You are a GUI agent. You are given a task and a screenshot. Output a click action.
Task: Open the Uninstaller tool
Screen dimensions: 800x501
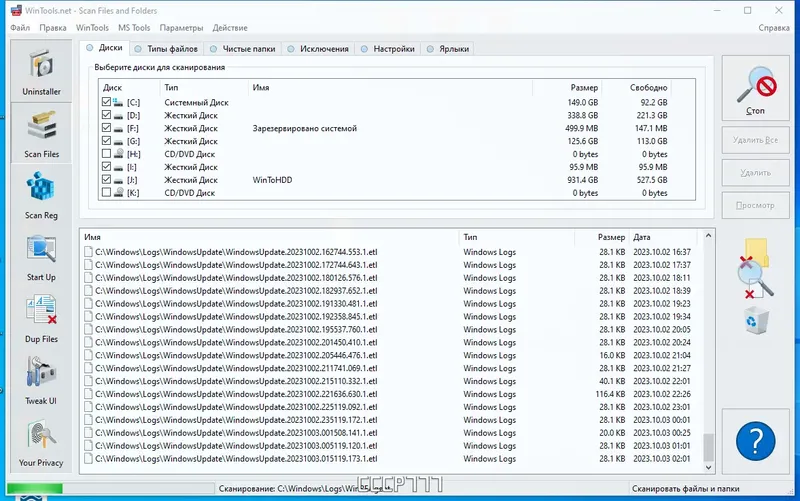[x=41, y=72]
